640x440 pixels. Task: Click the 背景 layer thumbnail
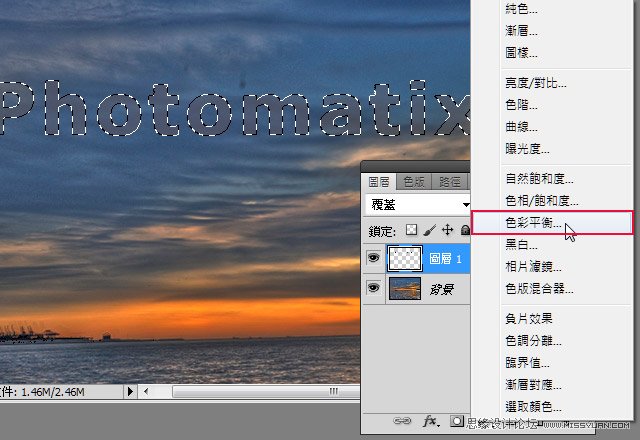coord(405,289)
